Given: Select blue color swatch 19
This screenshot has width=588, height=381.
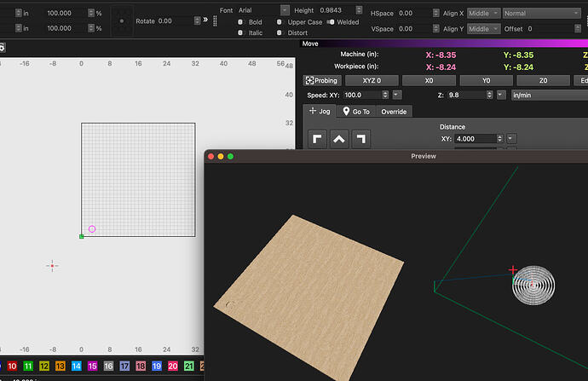Looking at the screenshot, I should tap(157, 366).
